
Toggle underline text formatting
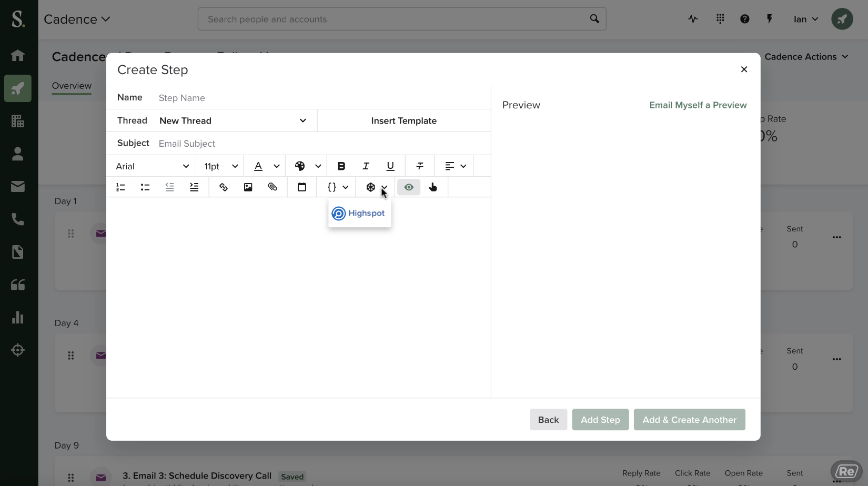click(390, 166)
